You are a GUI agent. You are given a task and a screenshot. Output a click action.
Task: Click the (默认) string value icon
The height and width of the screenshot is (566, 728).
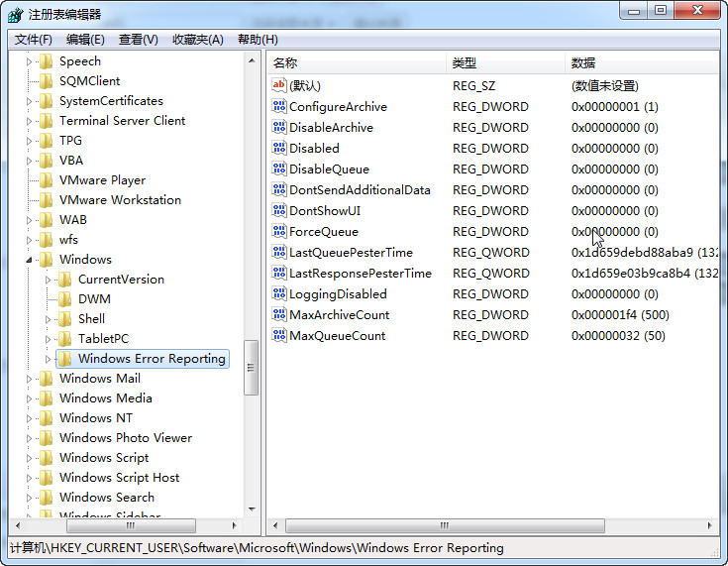coord(279,85)
